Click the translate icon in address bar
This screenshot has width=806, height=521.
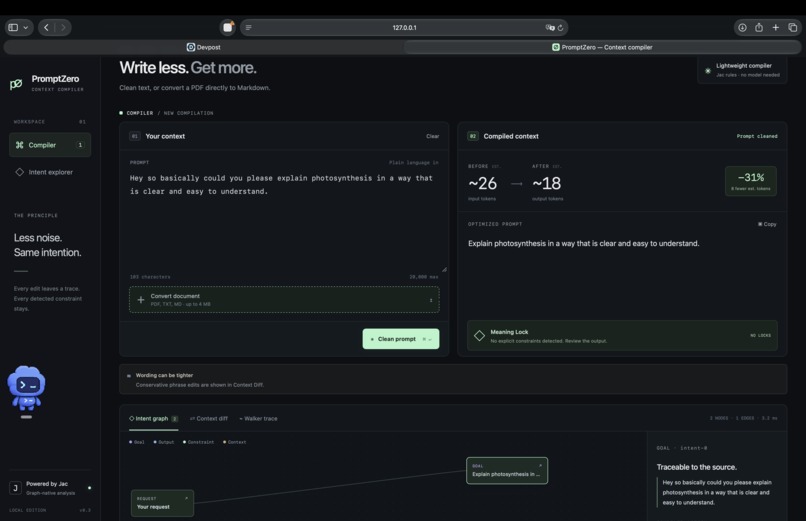[x=549, y=28]
